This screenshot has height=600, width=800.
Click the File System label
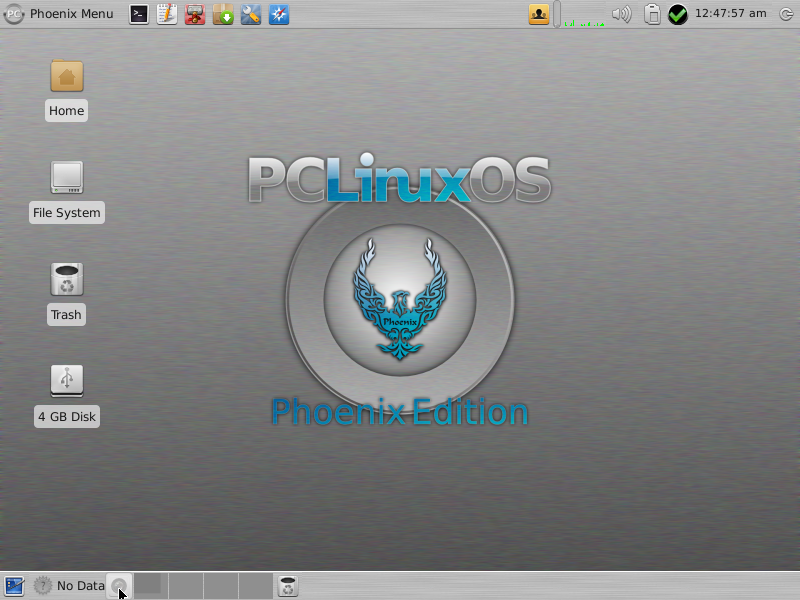[x=67, y=213]
